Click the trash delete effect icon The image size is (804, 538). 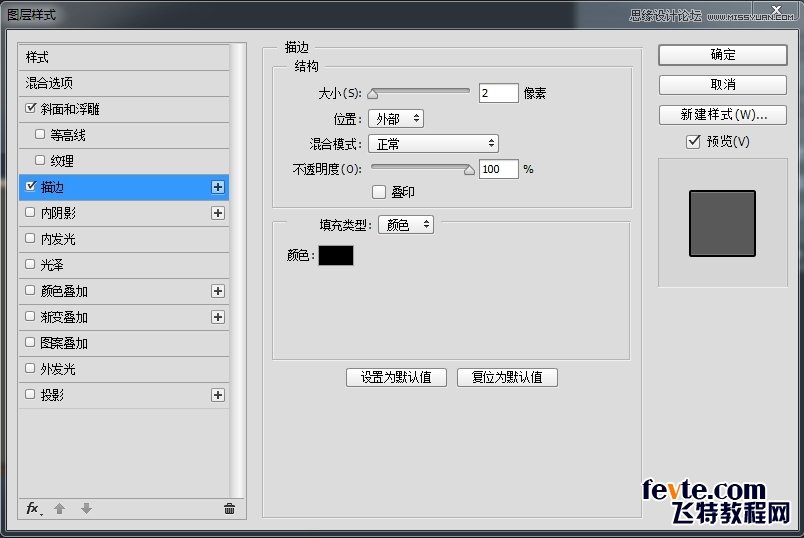click(x=229, y=508)
